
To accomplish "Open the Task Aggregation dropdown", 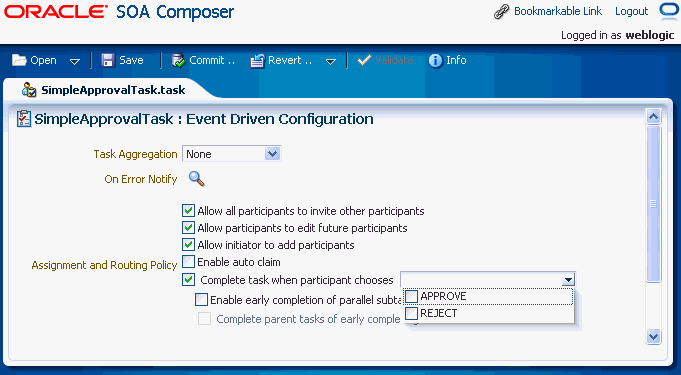I will tap(272, 153).
